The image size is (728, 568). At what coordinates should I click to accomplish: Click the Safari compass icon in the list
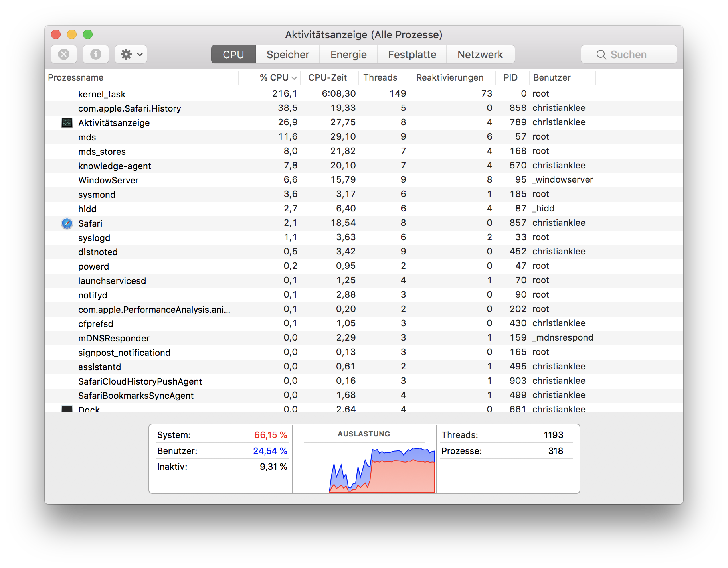pos(67,223)
